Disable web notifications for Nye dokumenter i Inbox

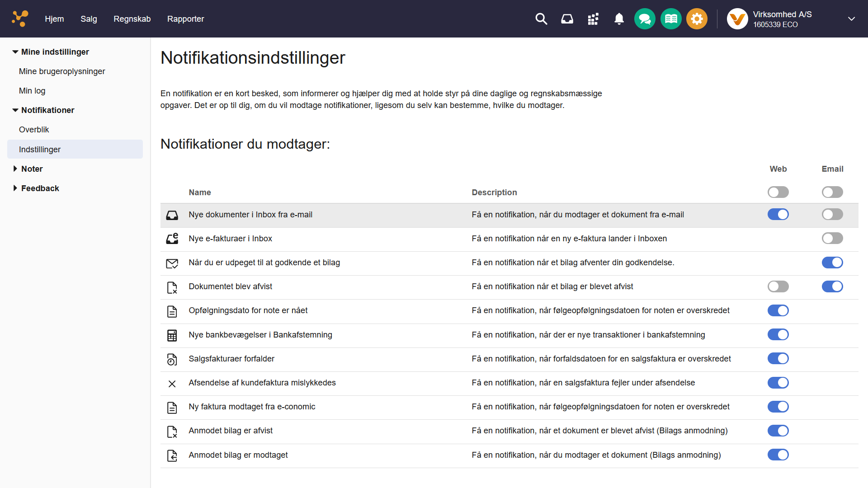(x=778, y=214)
